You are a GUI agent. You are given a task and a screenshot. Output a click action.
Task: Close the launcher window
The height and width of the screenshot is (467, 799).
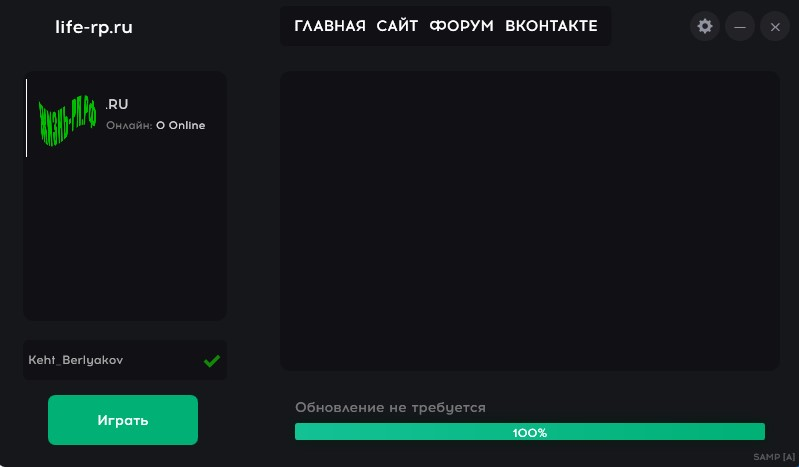click(775, 26)
